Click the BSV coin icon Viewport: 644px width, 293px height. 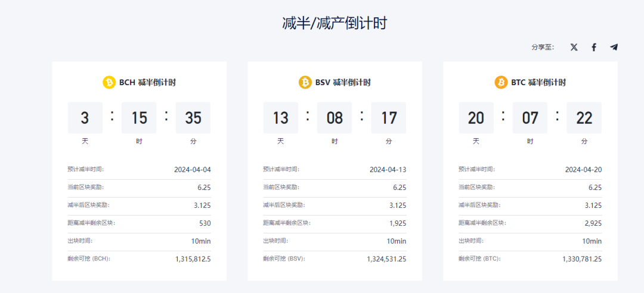point(305,83)
